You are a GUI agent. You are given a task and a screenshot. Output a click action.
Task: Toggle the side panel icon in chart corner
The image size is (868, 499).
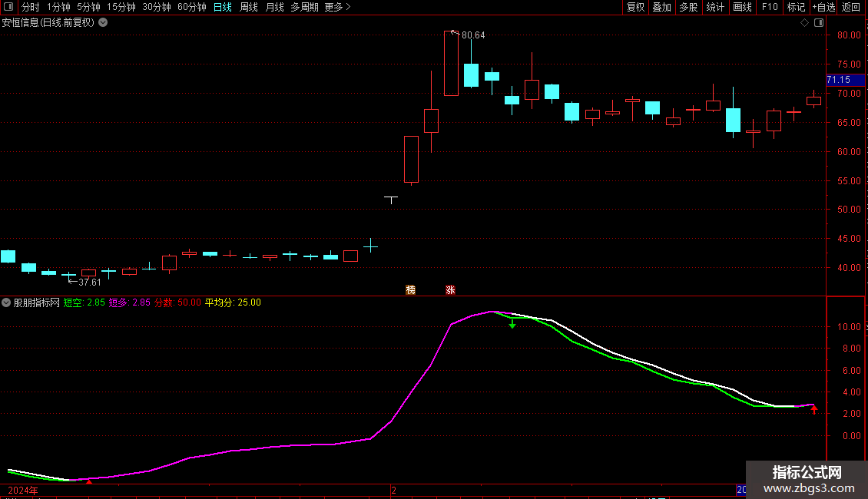[819, 23]
